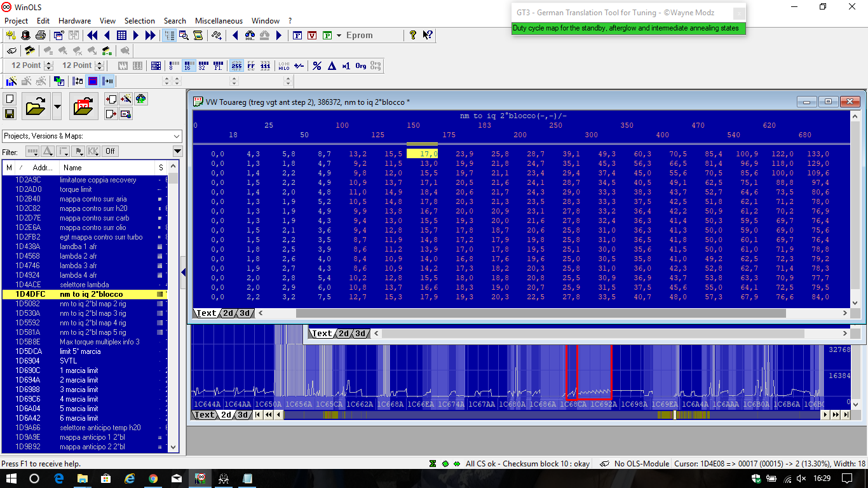
Task: Click the magic wand import icon
Action: pos(126,98)
